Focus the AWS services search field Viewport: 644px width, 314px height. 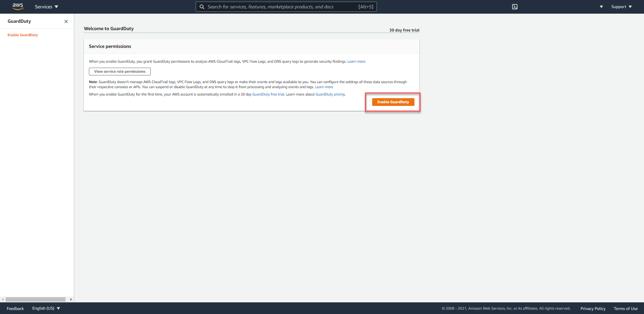[x=286, y=7]
